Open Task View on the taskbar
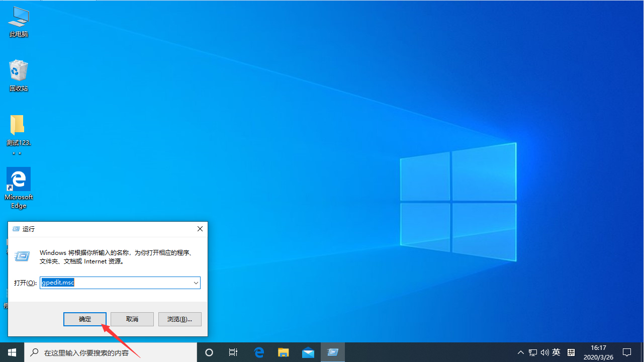The width and height of the screenshot is (644, 362). [x=233, y=352]
